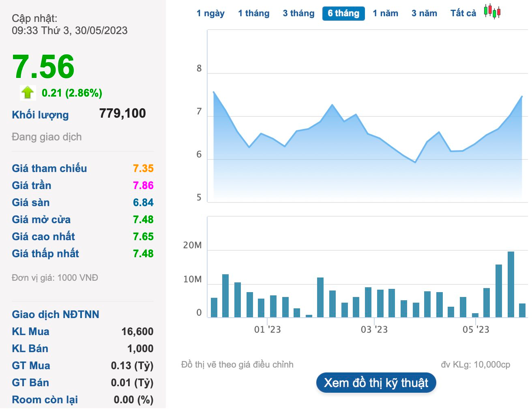Click the update time 09:33 Thứ 3, 30/05/2023
Viewport: 532px width, 413px height.
(x=70, y=30)
